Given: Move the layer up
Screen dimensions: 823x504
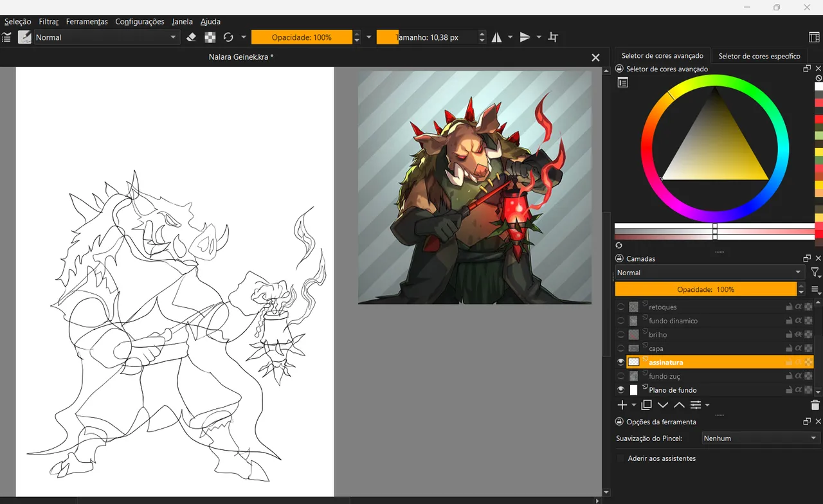Looking at the screenshot, I should point(679,405).
